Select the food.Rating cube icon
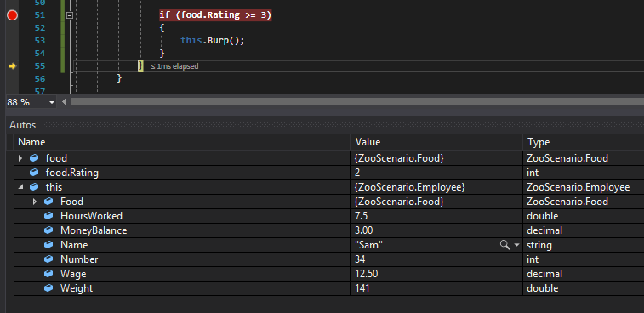 coord(34,173)
